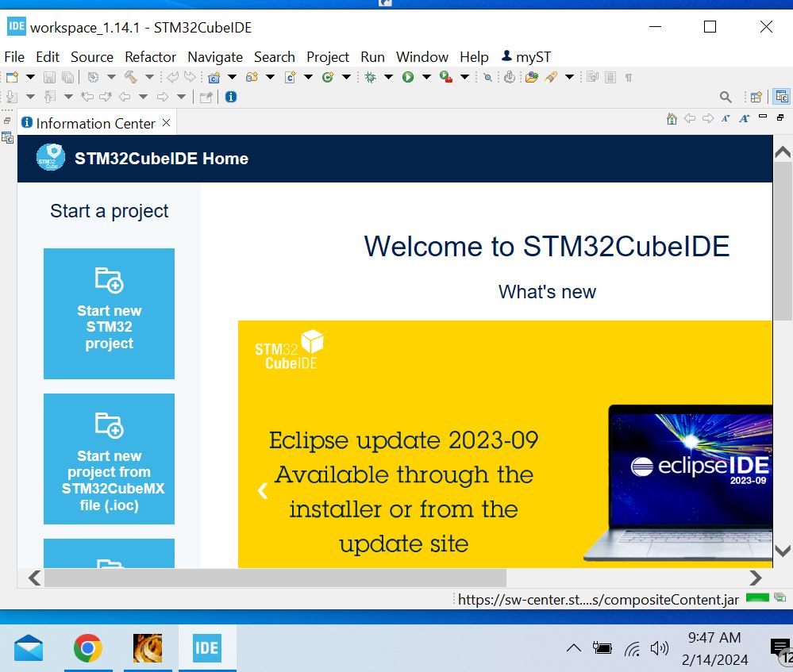
Task: Click the New Source Folder icon
Action: click(252, 78)
